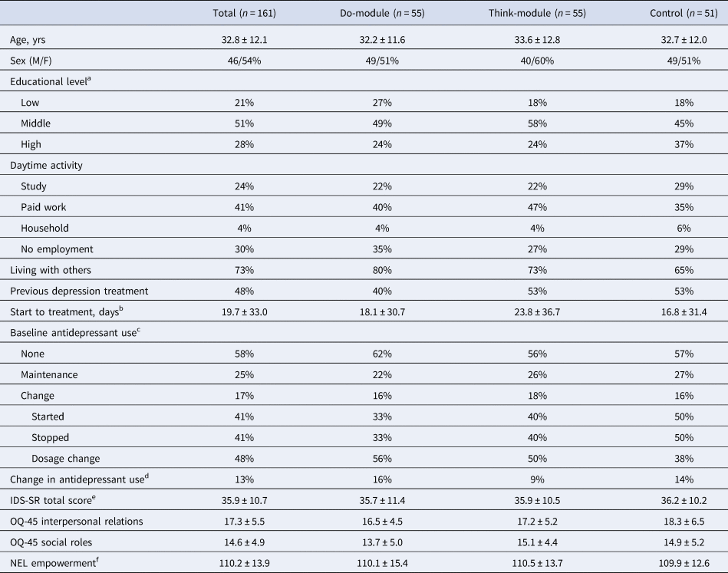Select the "Living with others" row label
The image size is (728, 573).
(51, 270)
